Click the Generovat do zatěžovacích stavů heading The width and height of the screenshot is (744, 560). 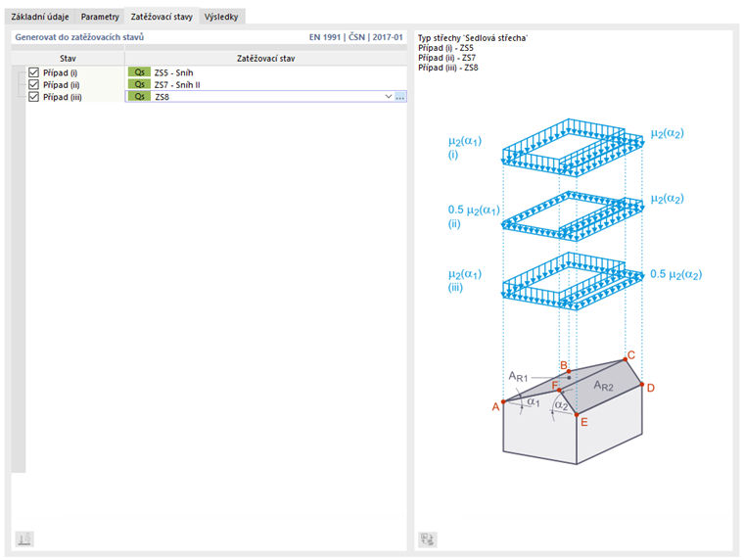click(79, 37)
